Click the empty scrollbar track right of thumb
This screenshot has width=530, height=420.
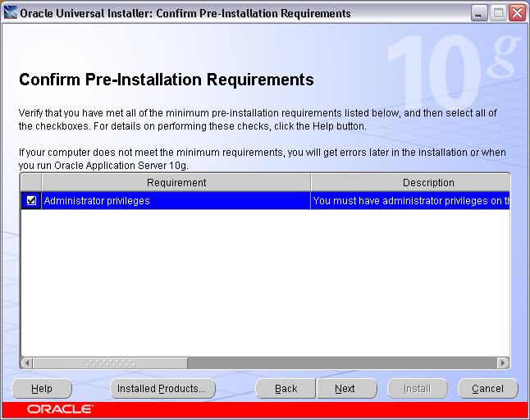point(340,363)
